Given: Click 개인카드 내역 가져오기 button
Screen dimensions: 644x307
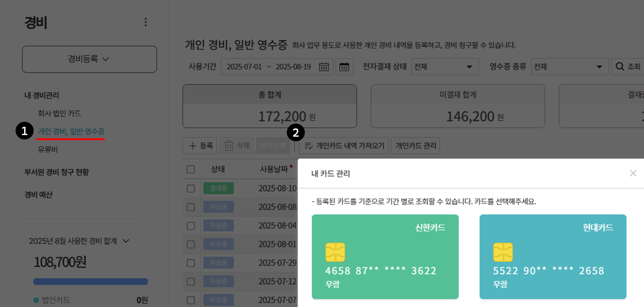Looking at the screenshot, I should point(344,146).
